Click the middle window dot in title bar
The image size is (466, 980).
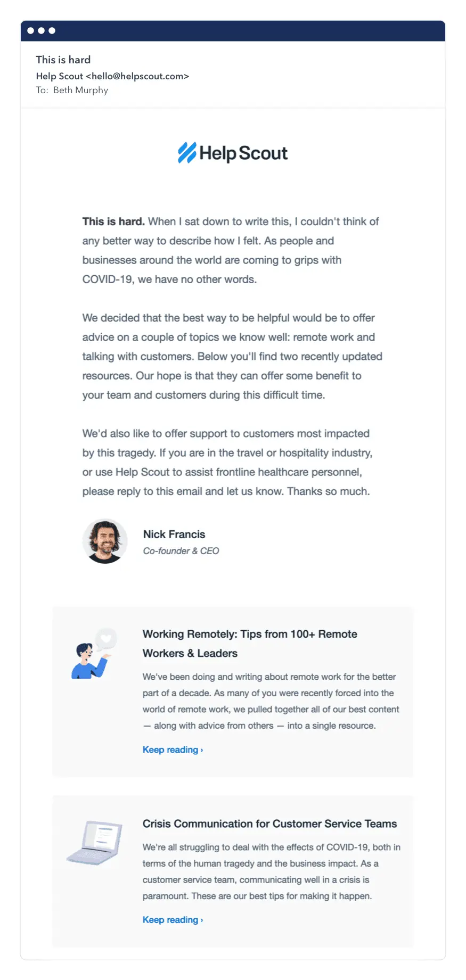42,30
